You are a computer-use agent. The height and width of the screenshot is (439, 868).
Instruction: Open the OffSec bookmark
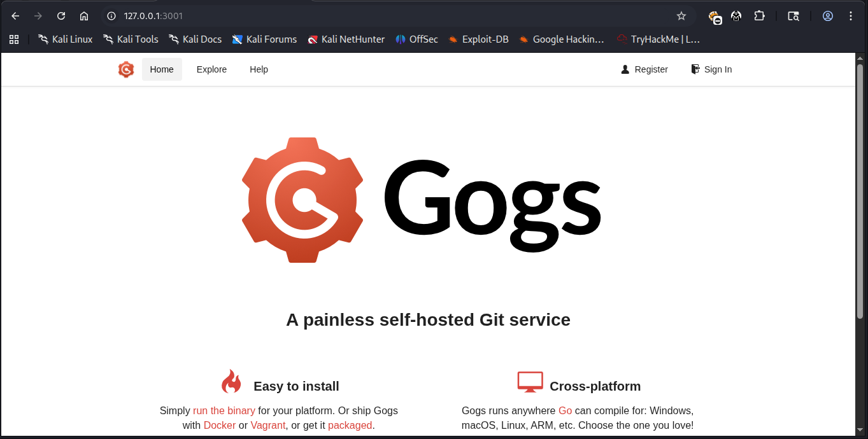click(416, 39)
